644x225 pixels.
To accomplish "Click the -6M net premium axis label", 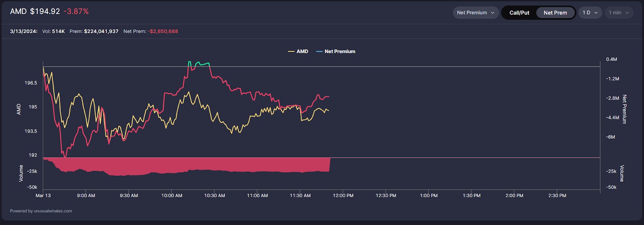I will [x=611, y=137].
